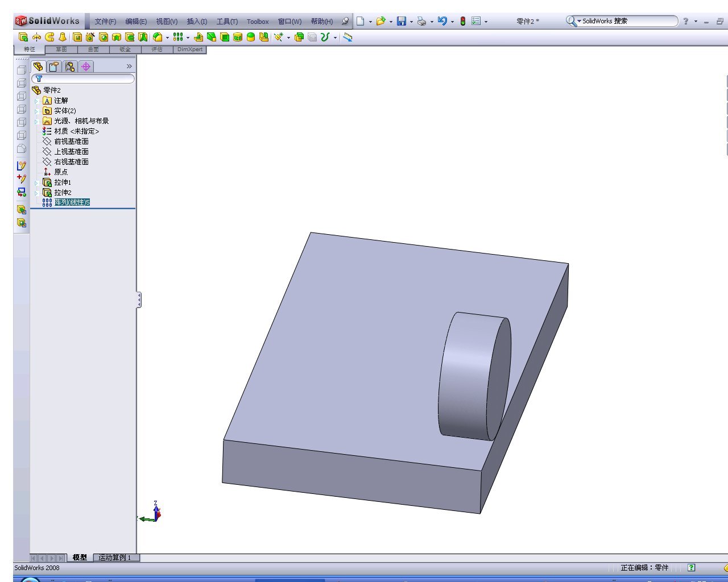Select the Revolved Boss/Base tool
The width and height of the screenshot is (728, 582).
(36, 37)
